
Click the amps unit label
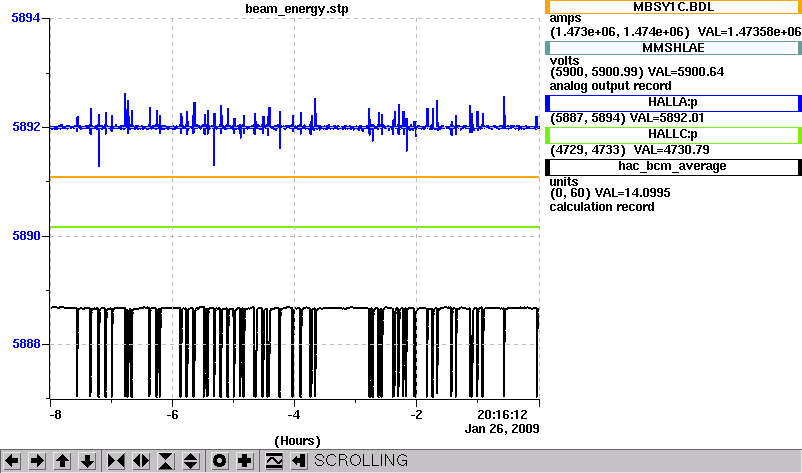tap(565, 19)
